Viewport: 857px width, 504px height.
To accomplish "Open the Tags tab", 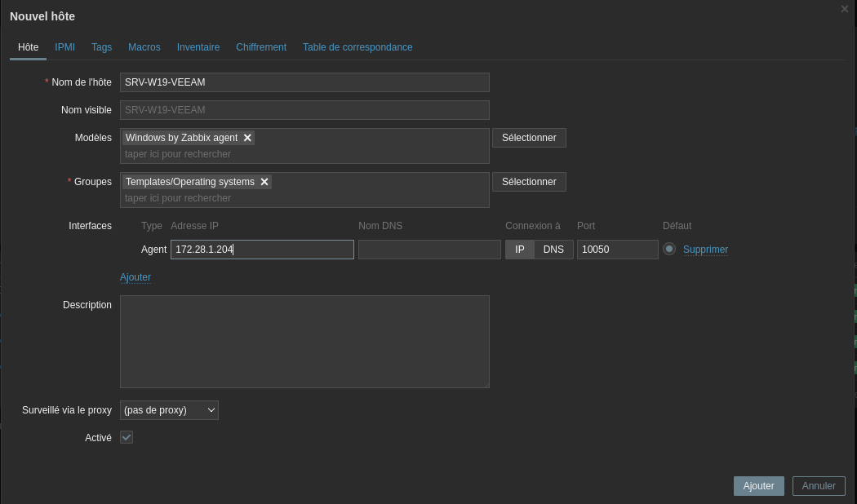I will point(102,47).
